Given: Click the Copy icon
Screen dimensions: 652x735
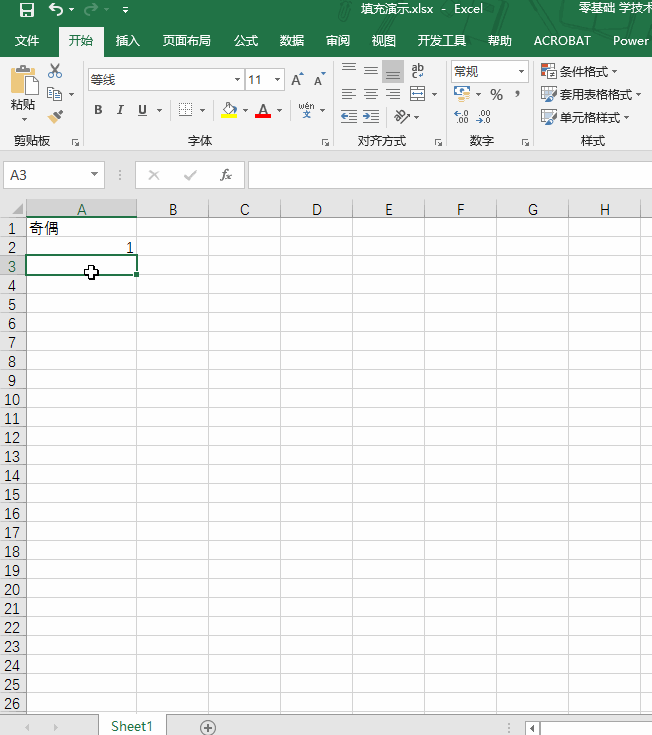Looking at the screenshot, I should 54,94.
